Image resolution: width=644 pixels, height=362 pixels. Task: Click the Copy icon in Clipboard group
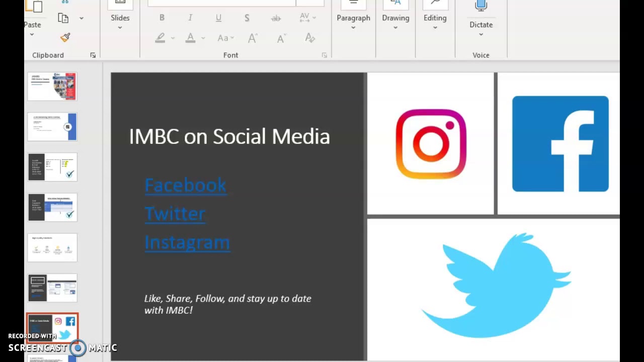tap(63, 18)
